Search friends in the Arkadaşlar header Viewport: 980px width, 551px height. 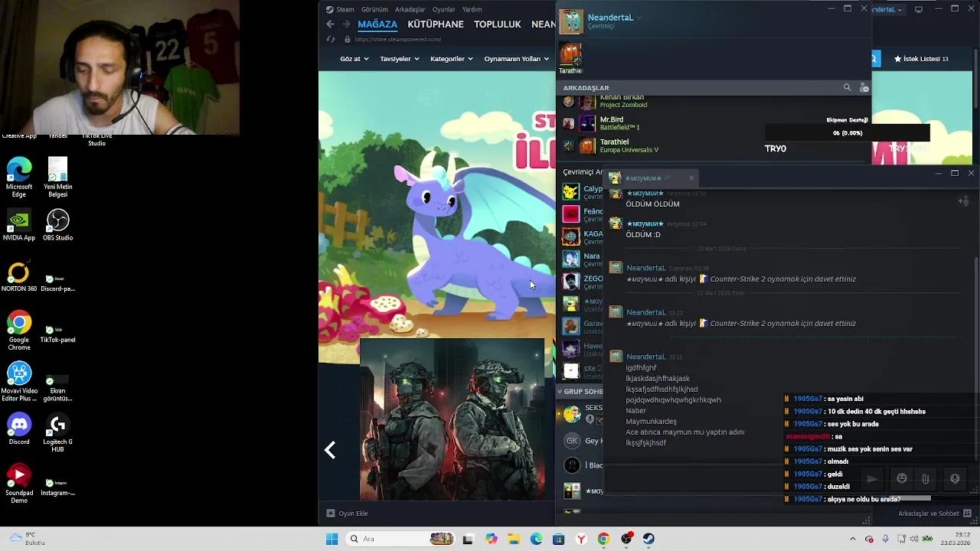coord(847,88)
